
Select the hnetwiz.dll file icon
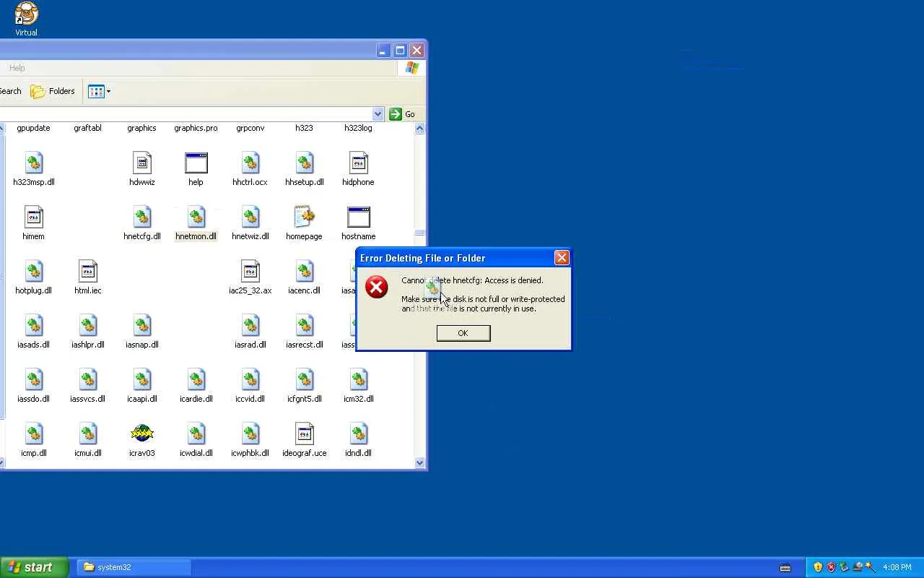click(250, 217)
